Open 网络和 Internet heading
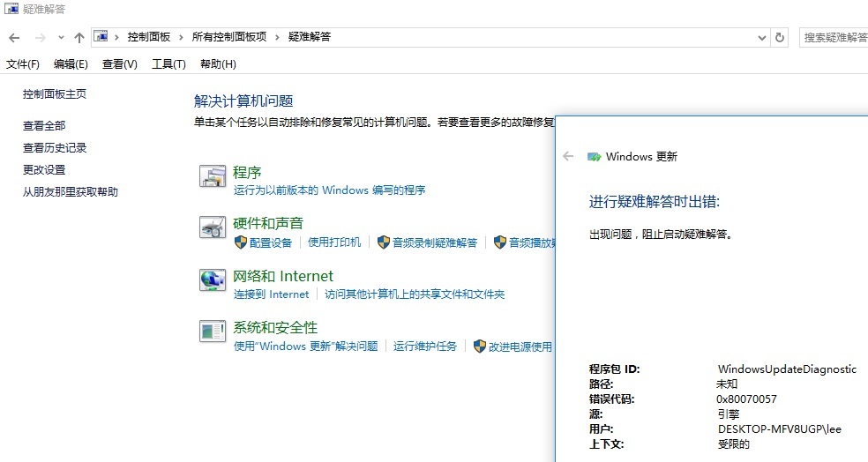This screenshot has width=868, height=462. pos(283,276)
